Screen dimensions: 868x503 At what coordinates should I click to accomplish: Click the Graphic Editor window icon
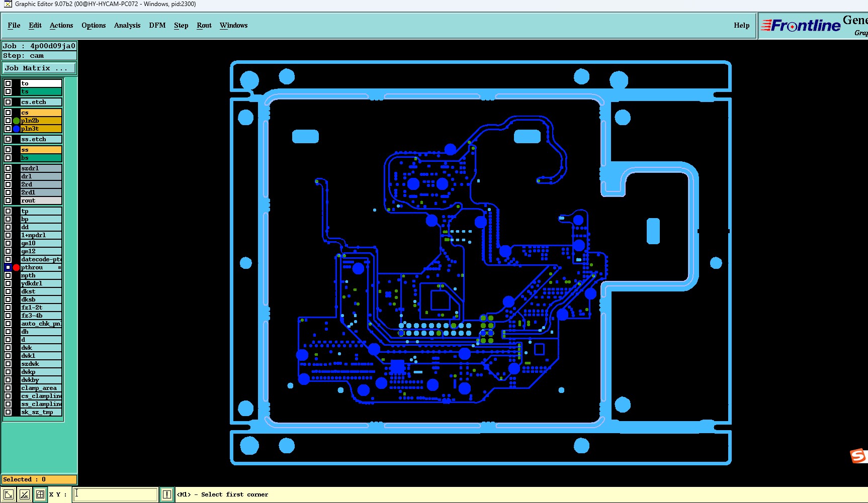click(x=8, y=4)
